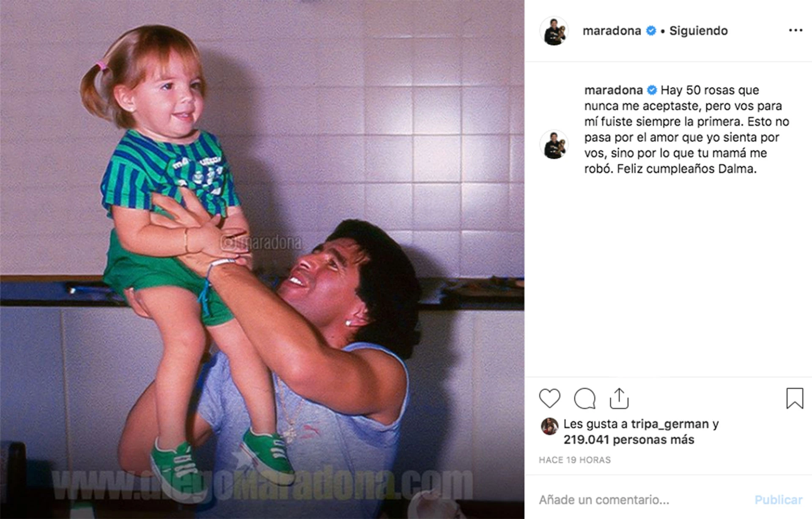Screen dimensions: 812x519
Task: Like the post with the heart icon
Action: click(x=549, y=398)
